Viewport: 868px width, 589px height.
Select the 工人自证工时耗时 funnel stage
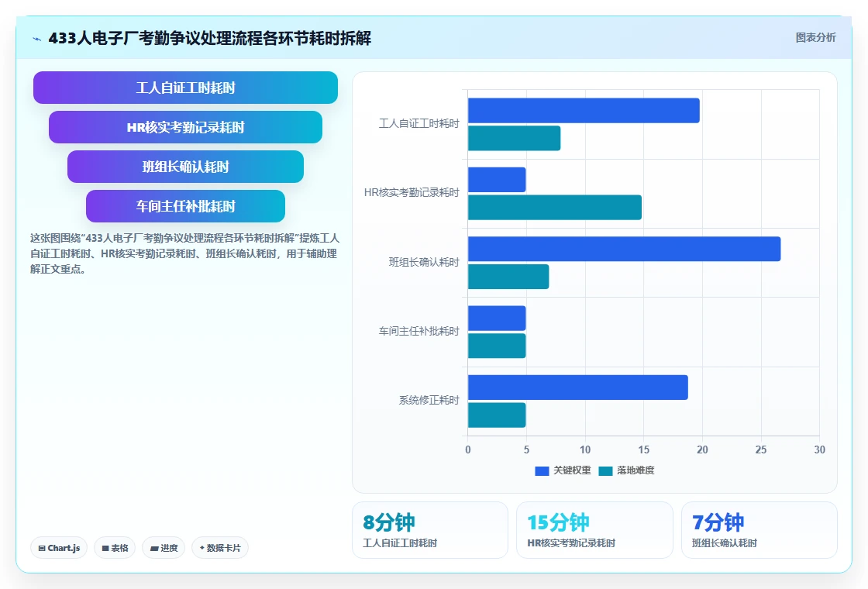click(185, 88)
